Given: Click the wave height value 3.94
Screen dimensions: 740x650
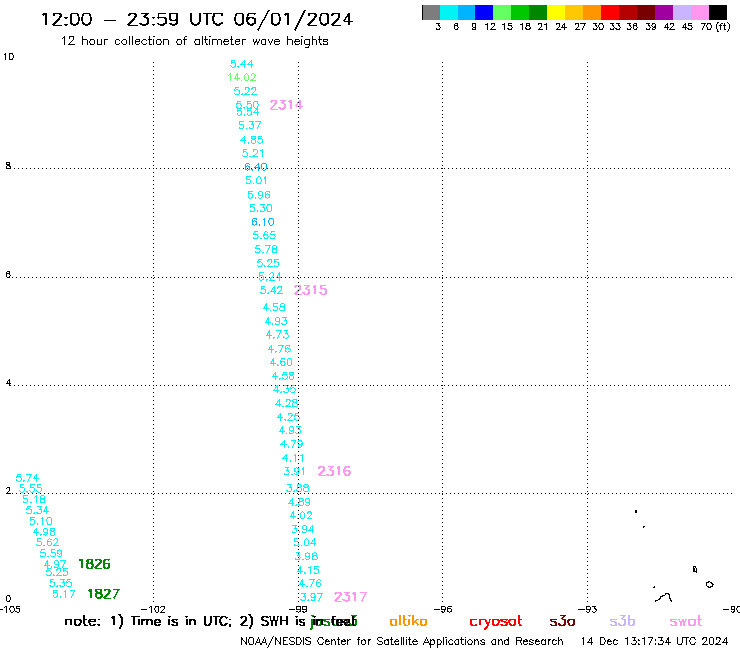Looking at the screenshot, I should (x=303, y=530).
